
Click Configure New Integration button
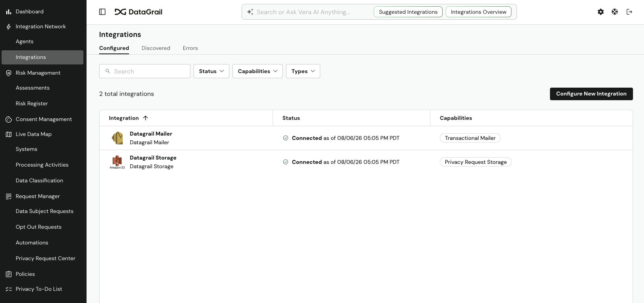591,94
